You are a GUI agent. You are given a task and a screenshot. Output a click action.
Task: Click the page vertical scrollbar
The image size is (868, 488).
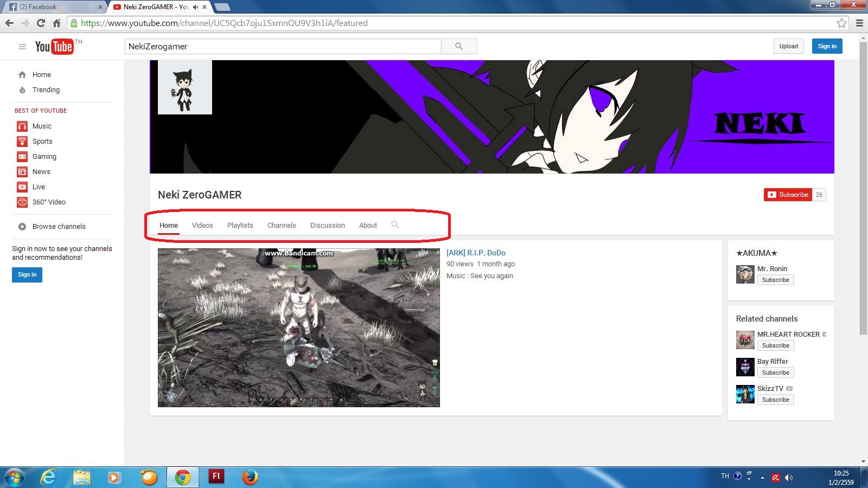[863, 188]
